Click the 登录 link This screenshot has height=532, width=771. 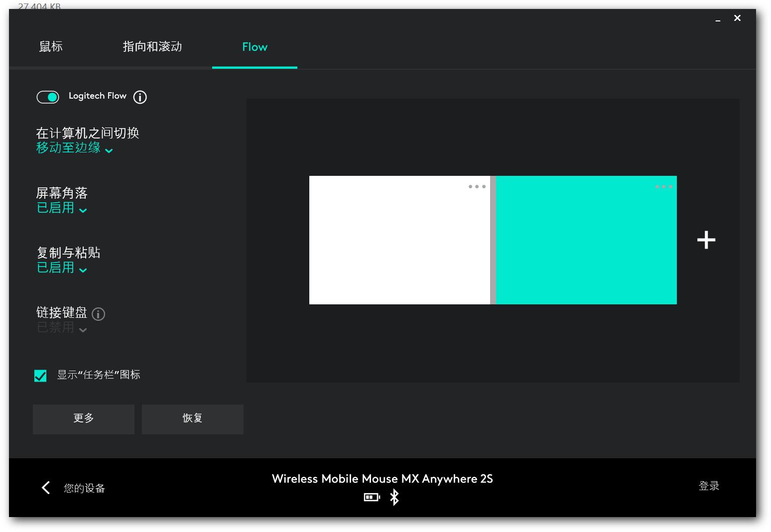(709, 486)
